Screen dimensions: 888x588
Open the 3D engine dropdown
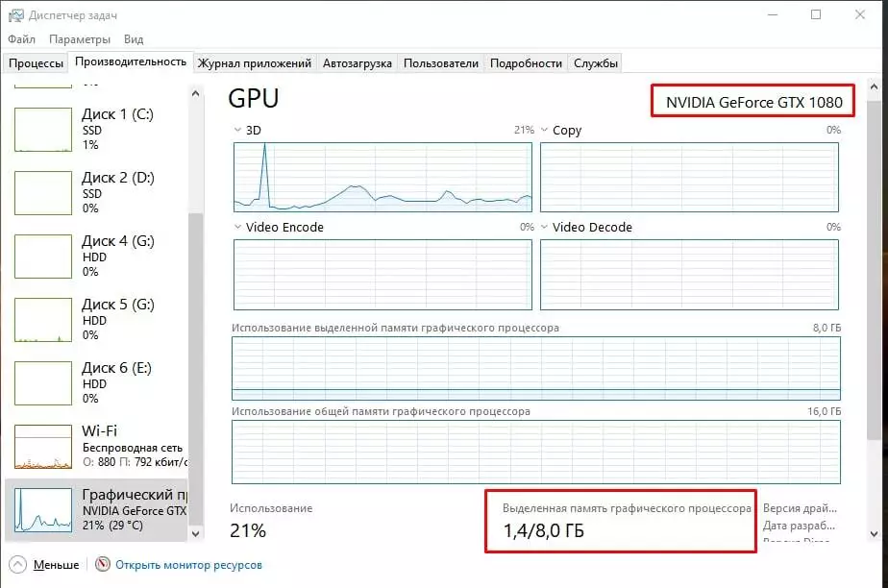(238, 130)
